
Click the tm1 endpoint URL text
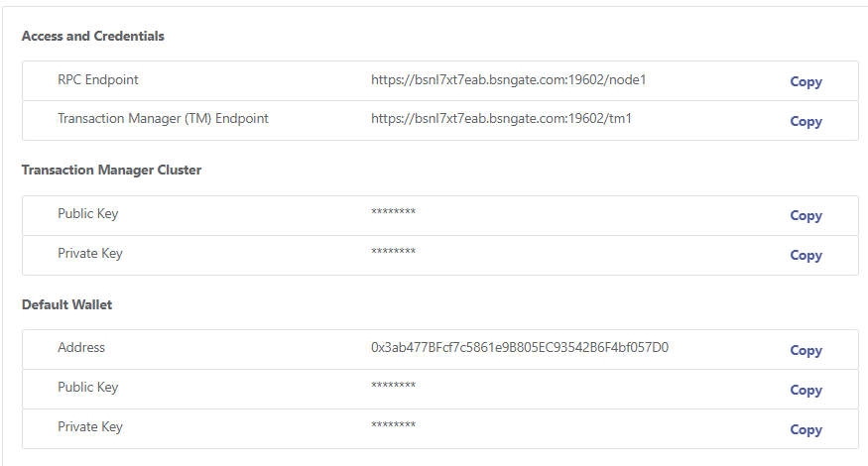click(501, 118)
